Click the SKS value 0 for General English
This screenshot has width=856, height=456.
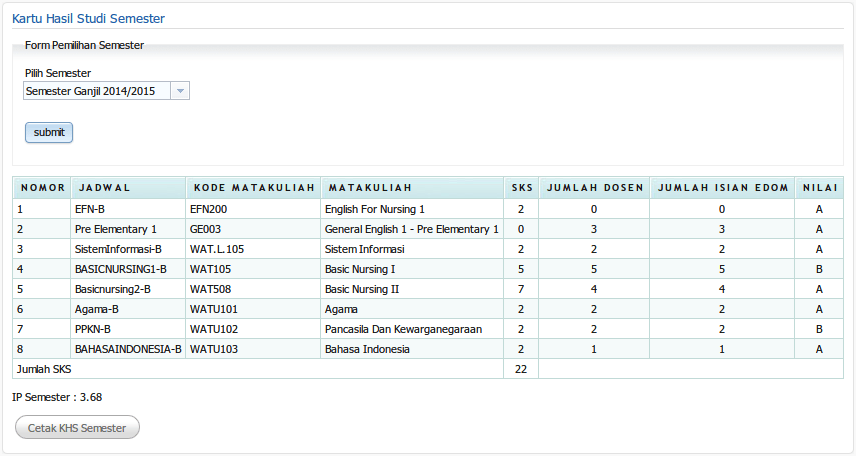[521, 229]
